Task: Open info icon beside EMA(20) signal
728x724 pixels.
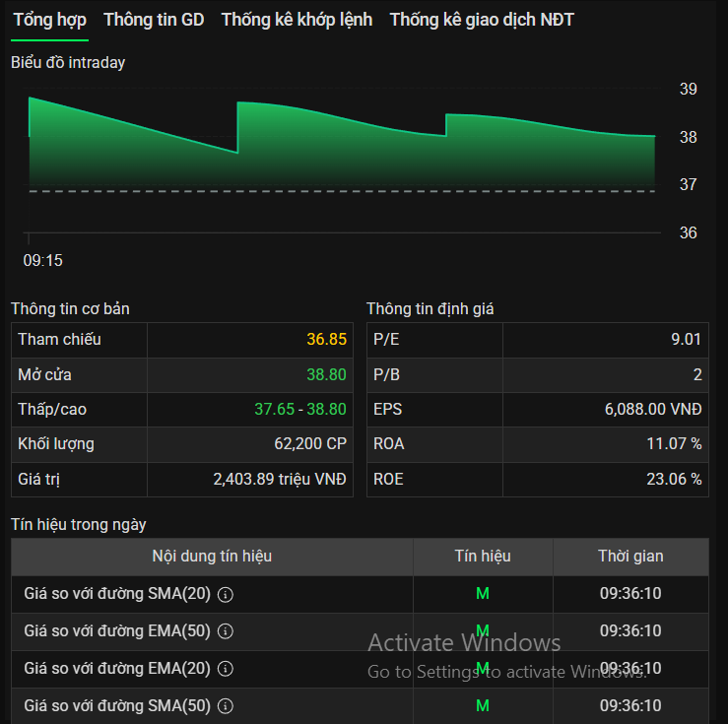Action: (x=226, y=669)
